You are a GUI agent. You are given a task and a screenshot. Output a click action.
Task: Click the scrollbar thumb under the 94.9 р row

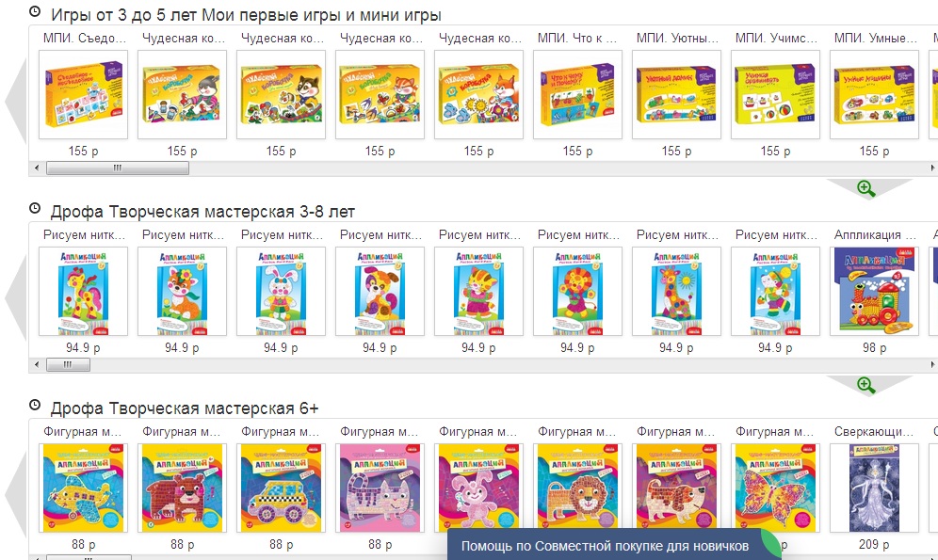tap(68, 364)
